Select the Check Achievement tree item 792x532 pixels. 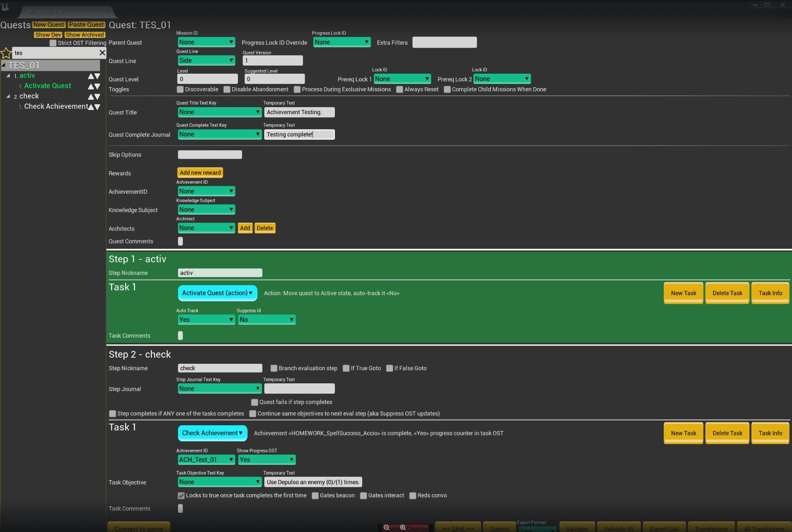pyautogui.click(x=56, y=106)
